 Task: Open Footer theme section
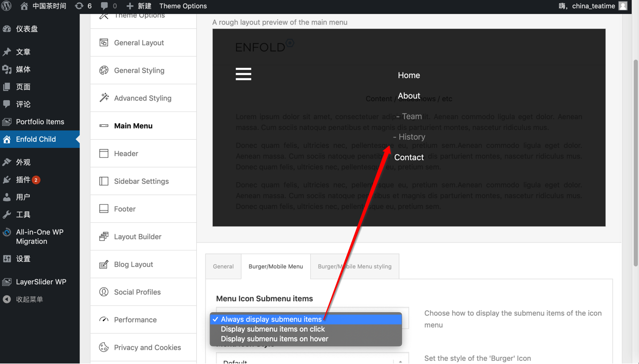(143, 209)
